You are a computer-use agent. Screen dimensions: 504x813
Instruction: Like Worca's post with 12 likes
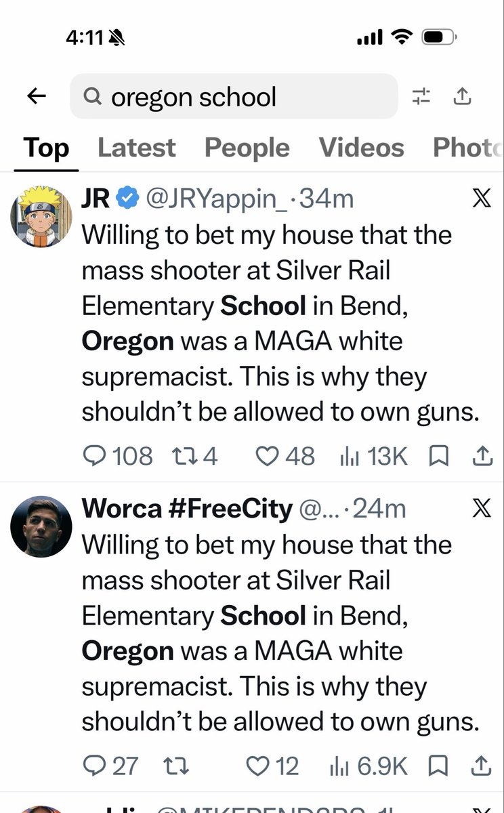(x=272, y=766)
